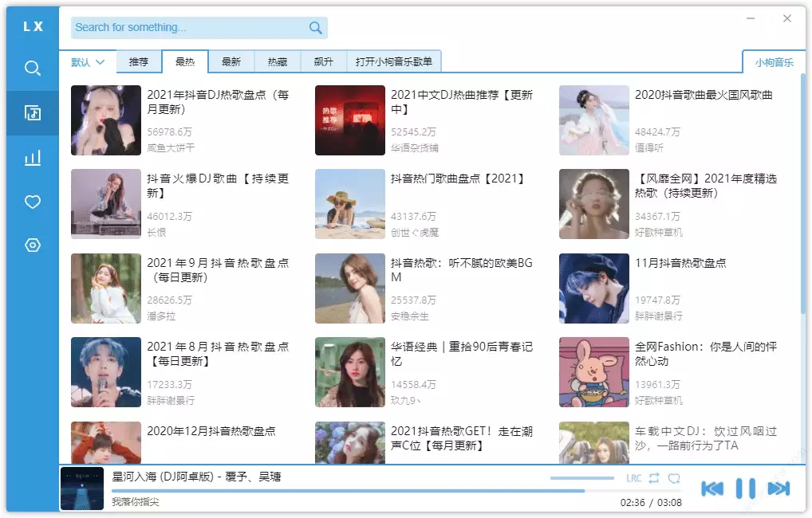Pause the currently playing song
812x518 pixels.
[x=745, y=489]
